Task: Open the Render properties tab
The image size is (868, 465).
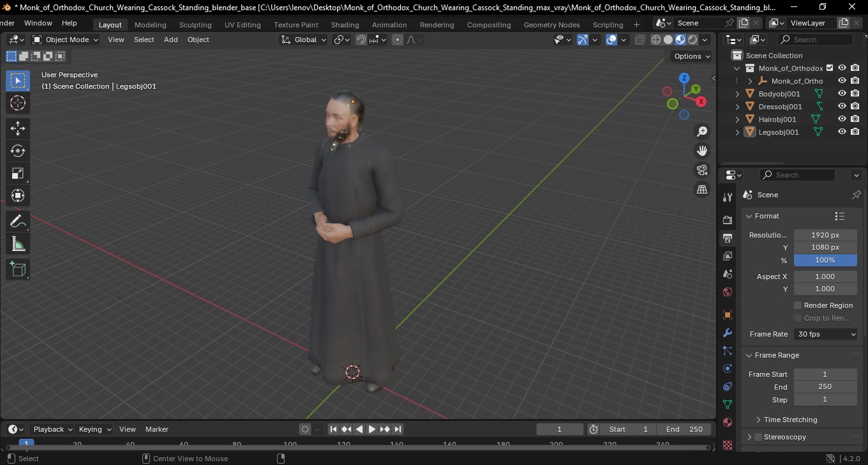Action: pyautogui.click(x=728, y=220)
